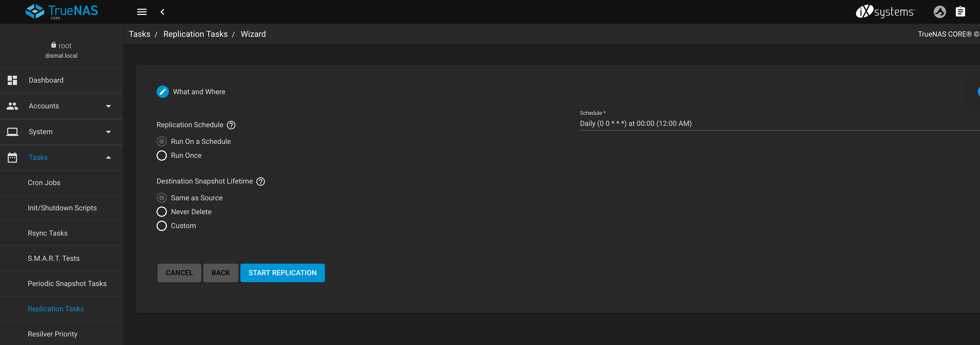
Task: Open the sidebar navigation hamburger menu
Action: tap(141, 12)
